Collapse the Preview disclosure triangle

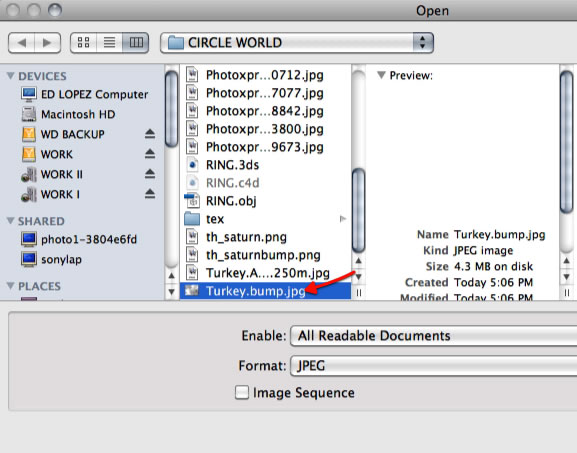point(381,75)
